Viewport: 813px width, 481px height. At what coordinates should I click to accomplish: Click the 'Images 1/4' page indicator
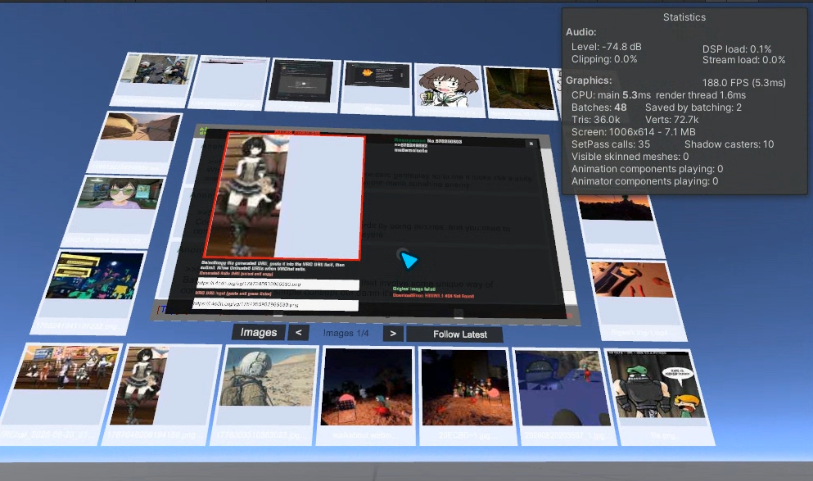click(x=346, y=333)
